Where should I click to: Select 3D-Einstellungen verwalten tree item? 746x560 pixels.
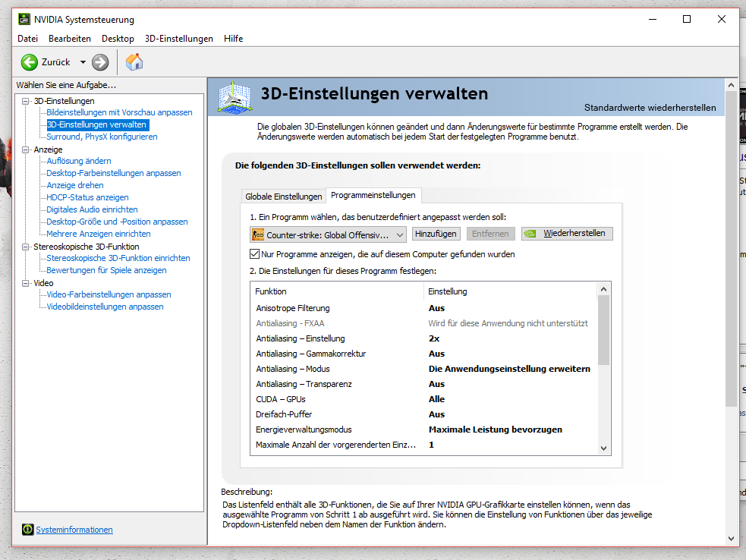[x=97, y=124]
